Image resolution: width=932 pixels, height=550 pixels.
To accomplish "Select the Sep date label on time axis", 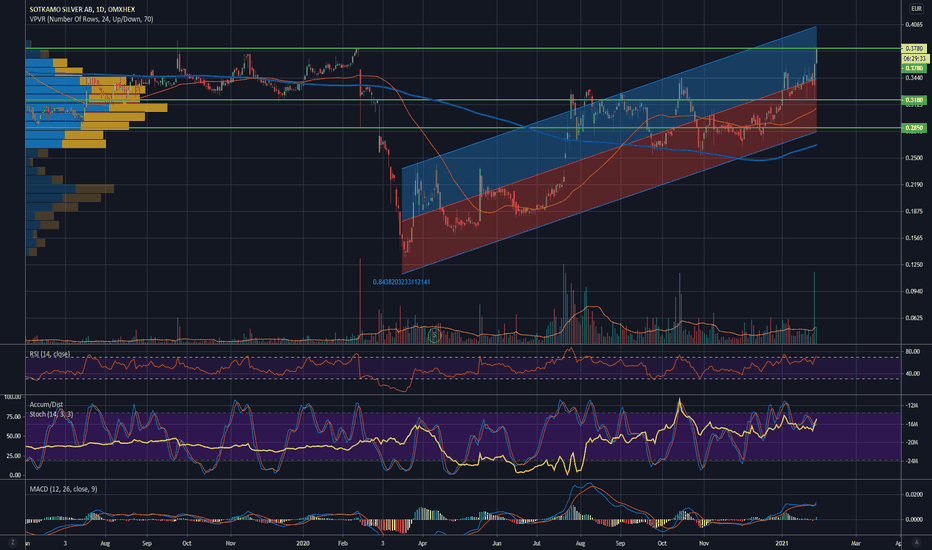I will 147,543.
